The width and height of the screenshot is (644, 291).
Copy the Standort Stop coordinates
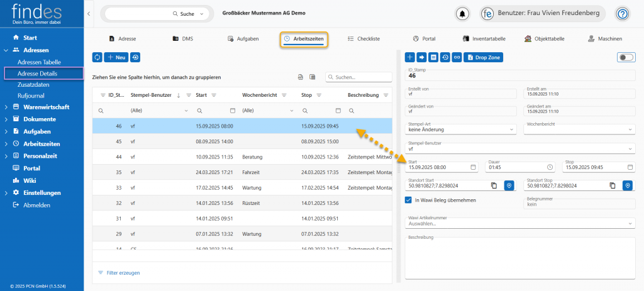tap(613, 185)
